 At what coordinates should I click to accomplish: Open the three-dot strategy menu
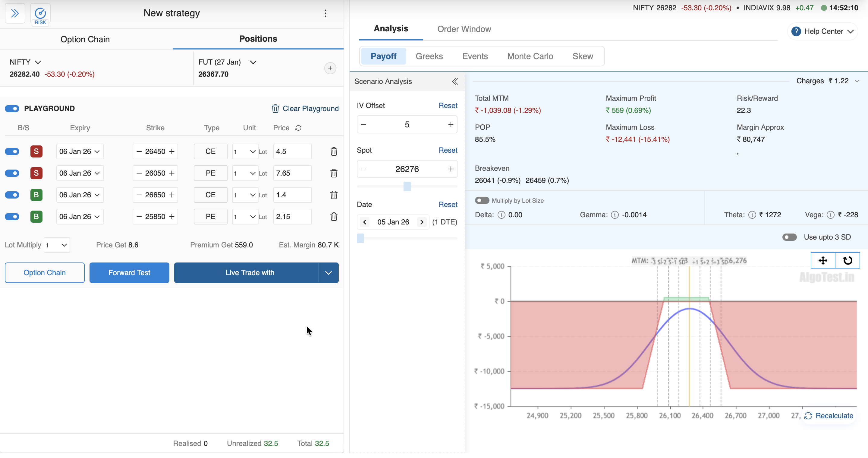coord(325,13)
